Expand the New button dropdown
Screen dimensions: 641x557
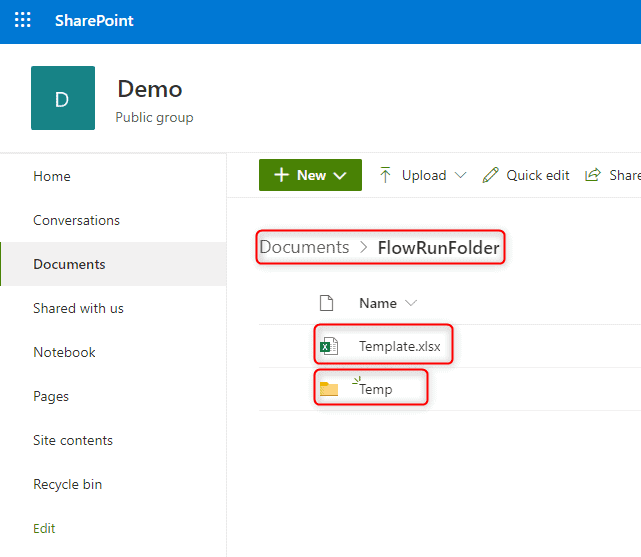pos(340,175)
